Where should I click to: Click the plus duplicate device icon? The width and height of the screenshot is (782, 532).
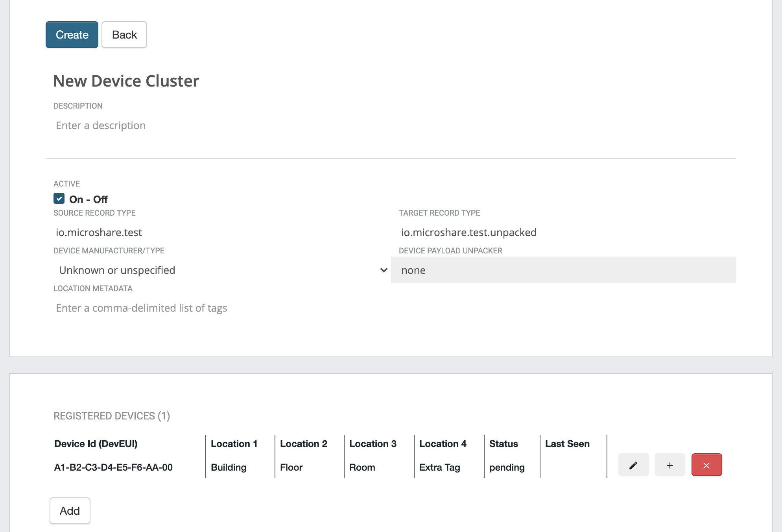click(x=669, y=465)
